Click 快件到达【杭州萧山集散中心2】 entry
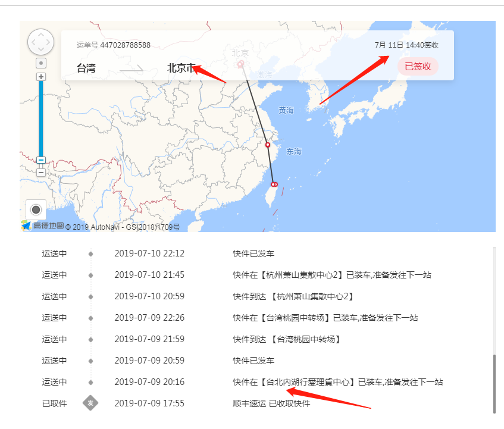 point(293,296)
